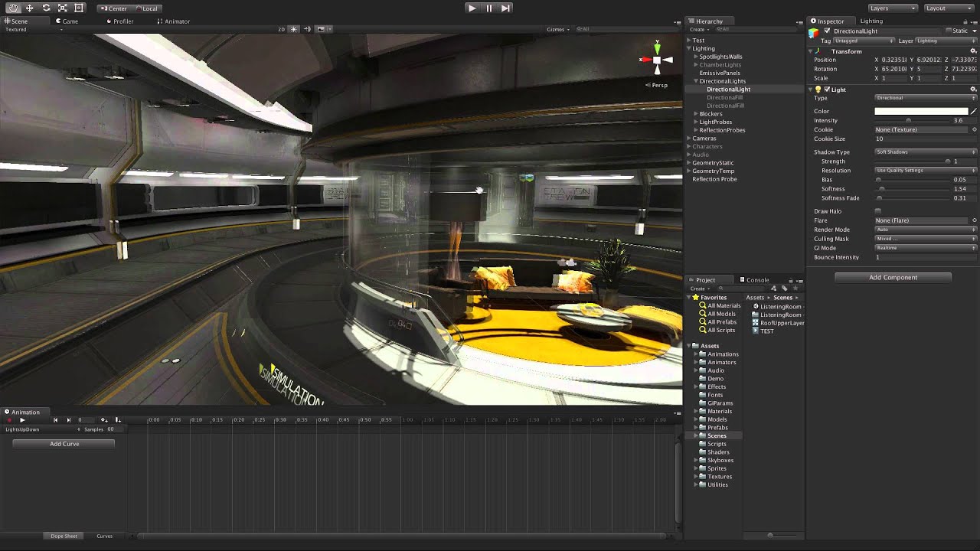Click the Project search-by-label tag icon
Image resolution: width=980 pixels, height=551 pixels.
[x=785, y=289]
